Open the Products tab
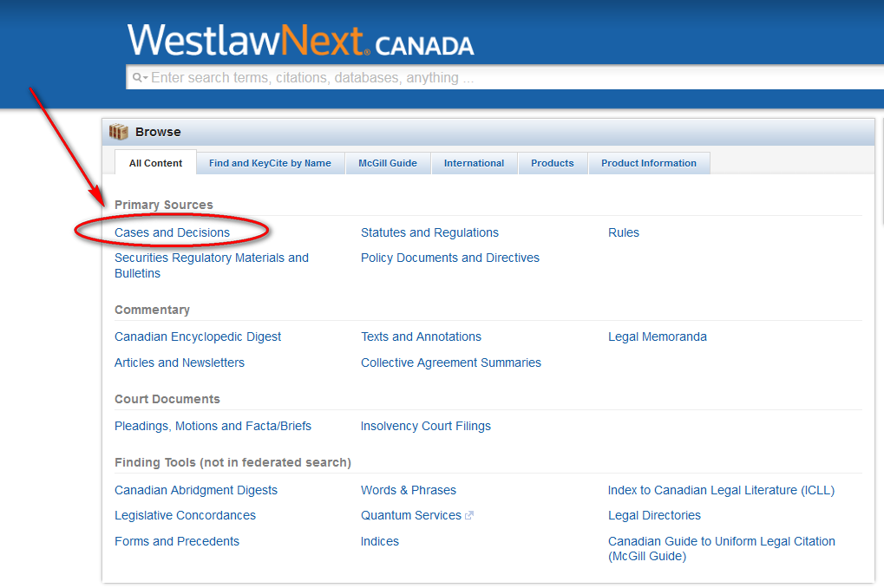884x588 pixels. coord(553,163)
